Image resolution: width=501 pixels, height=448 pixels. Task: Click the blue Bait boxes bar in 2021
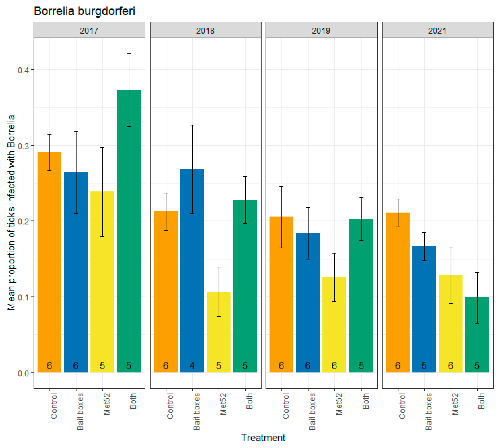pyautogui.click(x=424, y=308)
